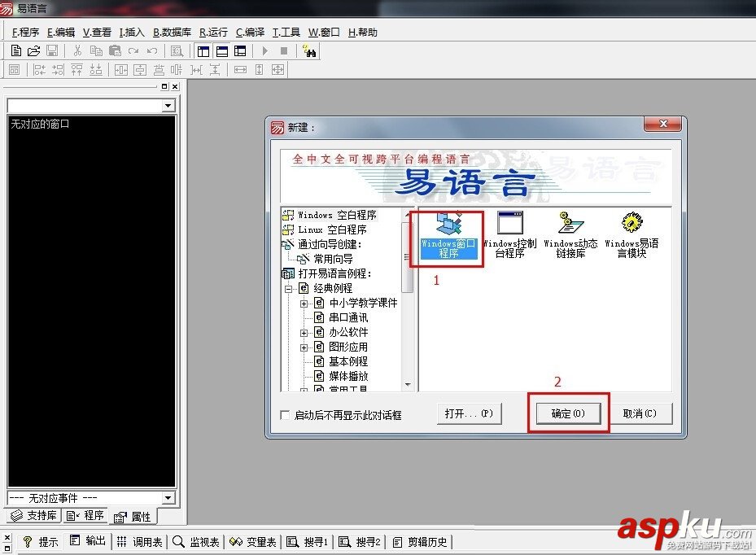Click the Redo arrow icon
Viewport: 756px width, 555px height.
coord(133,50)
